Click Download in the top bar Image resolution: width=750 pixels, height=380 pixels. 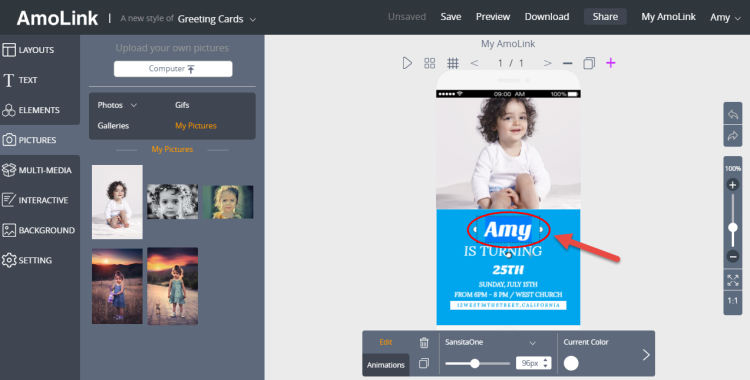[x=547, y=17]
